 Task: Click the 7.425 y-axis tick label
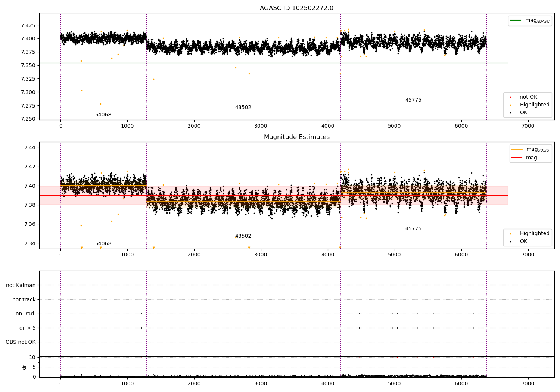[x=28, y=25]
